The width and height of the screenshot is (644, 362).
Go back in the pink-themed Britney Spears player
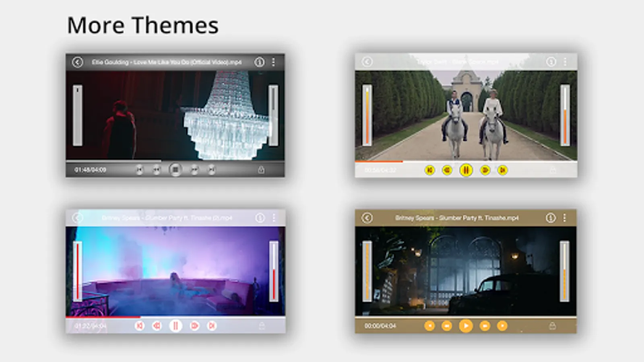(x=77, y=218)
